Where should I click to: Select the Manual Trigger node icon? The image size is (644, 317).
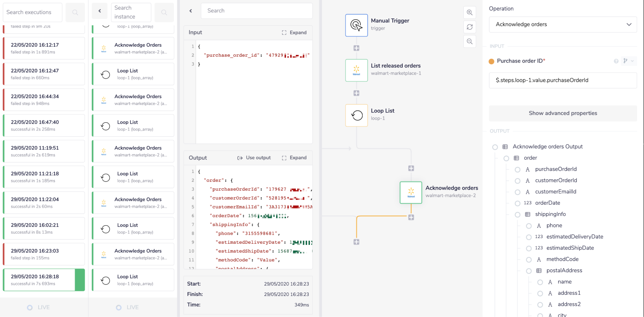click(x=356, y=25)
